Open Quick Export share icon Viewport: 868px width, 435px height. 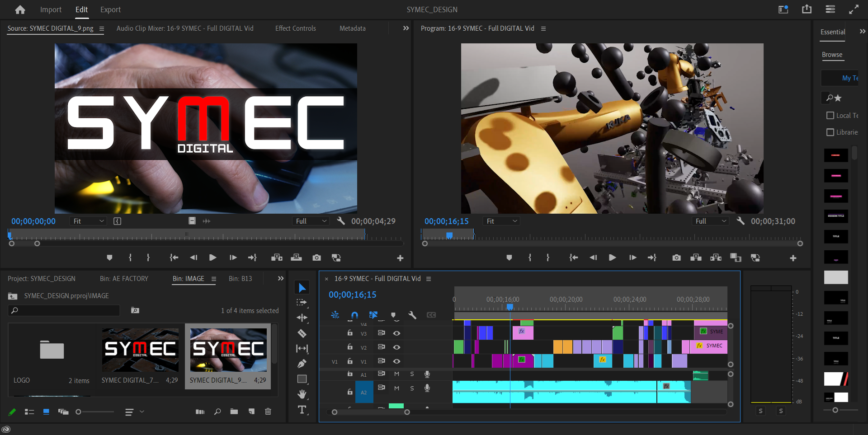pos(807,9)
